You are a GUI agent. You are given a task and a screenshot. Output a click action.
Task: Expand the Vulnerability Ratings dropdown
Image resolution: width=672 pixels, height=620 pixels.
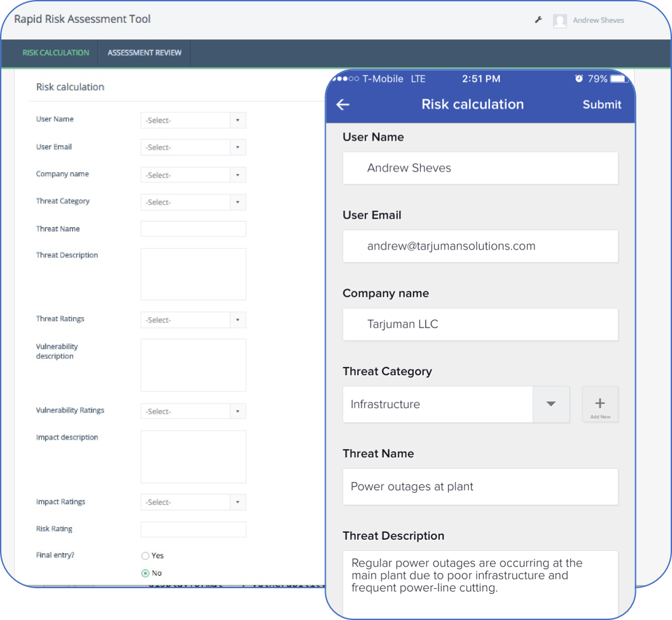193,411
